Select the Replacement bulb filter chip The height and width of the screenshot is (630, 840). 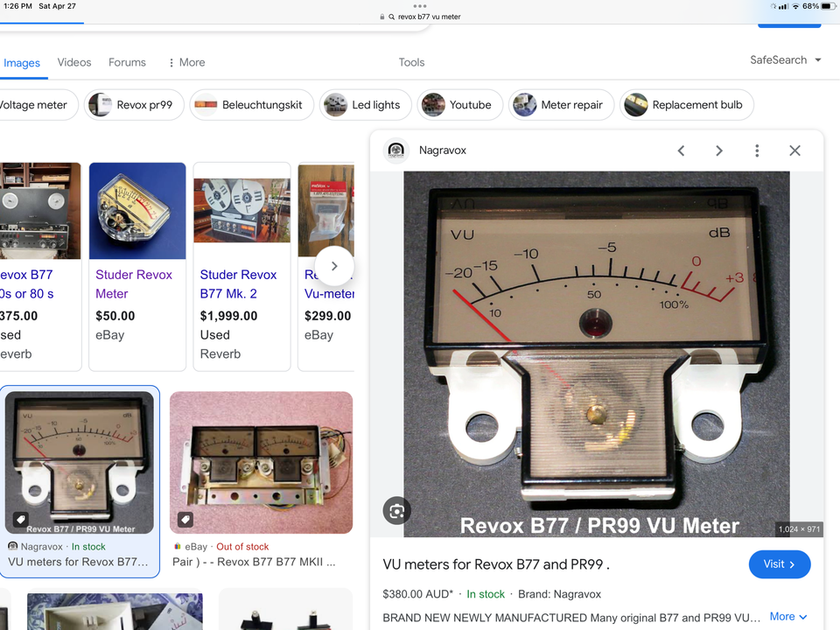(x=687, y=105)
